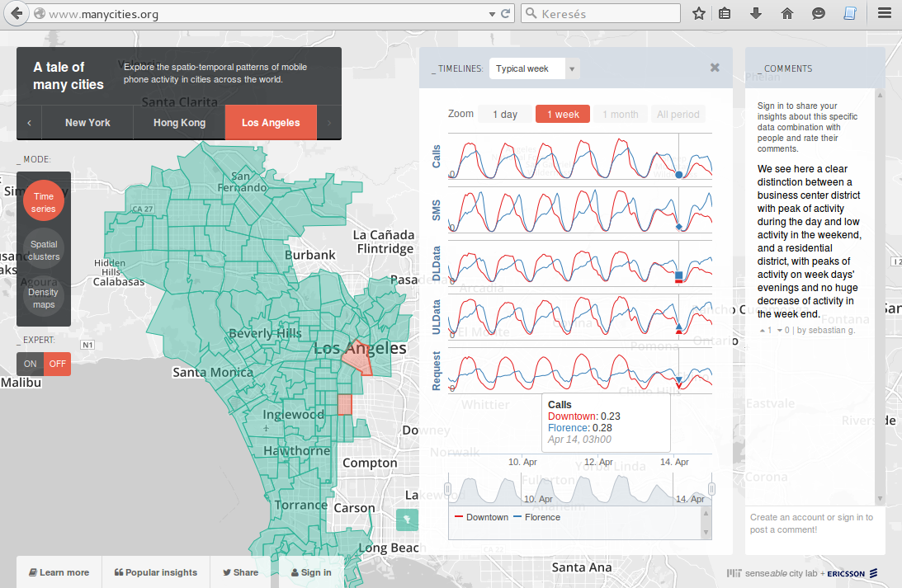Select the Spatial clusters mode
Screen dimensions: 902x588
click(x=44, y=251)
